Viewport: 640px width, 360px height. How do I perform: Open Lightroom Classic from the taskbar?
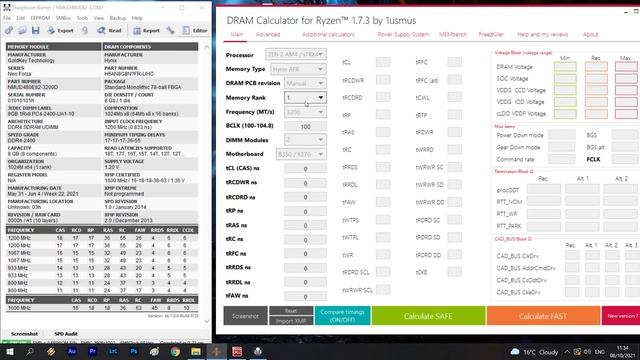point(113,351)
